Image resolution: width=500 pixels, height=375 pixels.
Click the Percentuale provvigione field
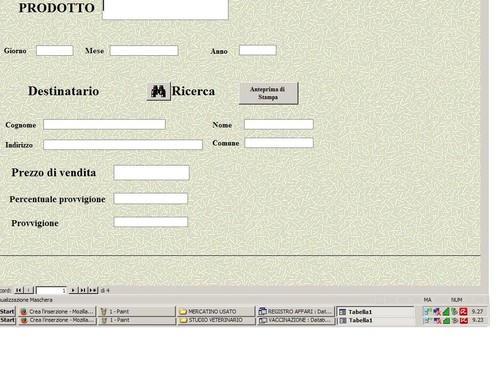151,198
